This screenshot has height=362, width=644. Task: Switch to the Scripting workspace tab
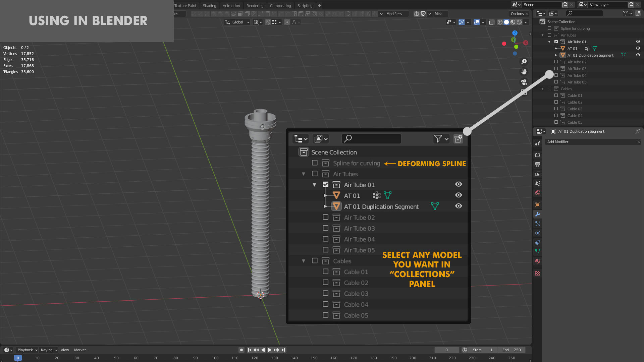305,6
